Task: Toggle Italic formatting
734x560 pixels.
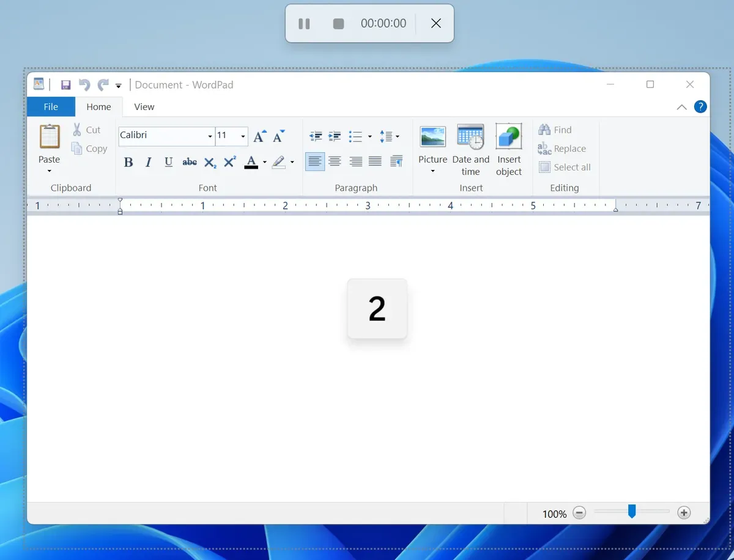Action: [x=147, y=162]
